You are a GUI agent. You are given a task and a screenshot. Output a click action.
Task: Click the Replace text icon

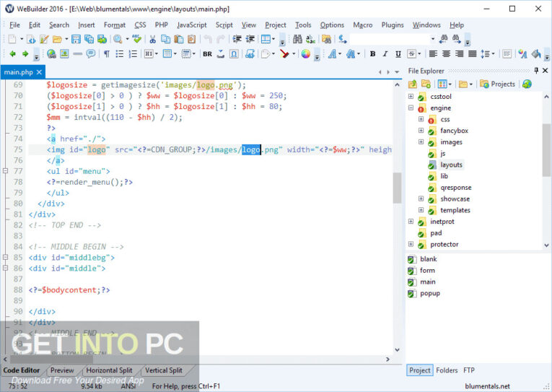[x=310, y=39]
